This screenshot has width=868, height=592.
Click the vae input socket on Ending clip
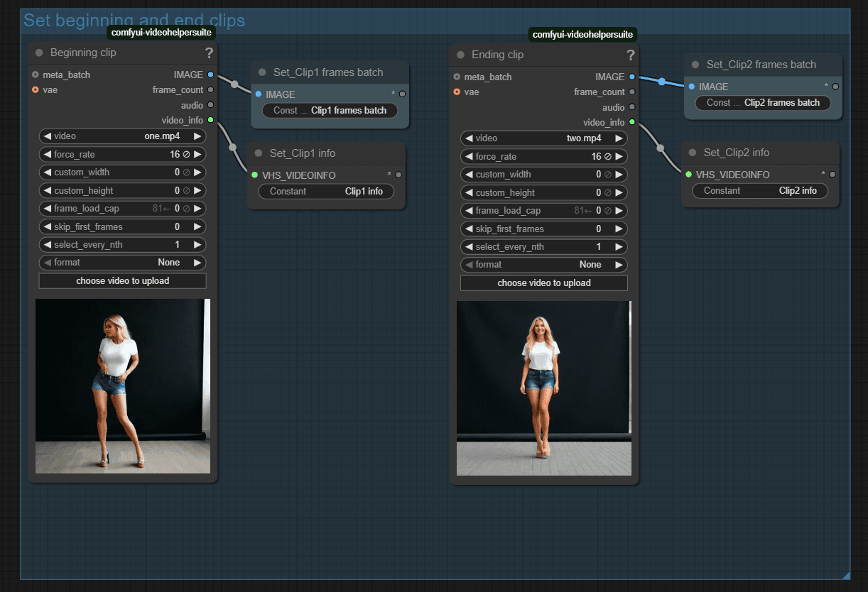pyautogui.click(x=457, y=92)
